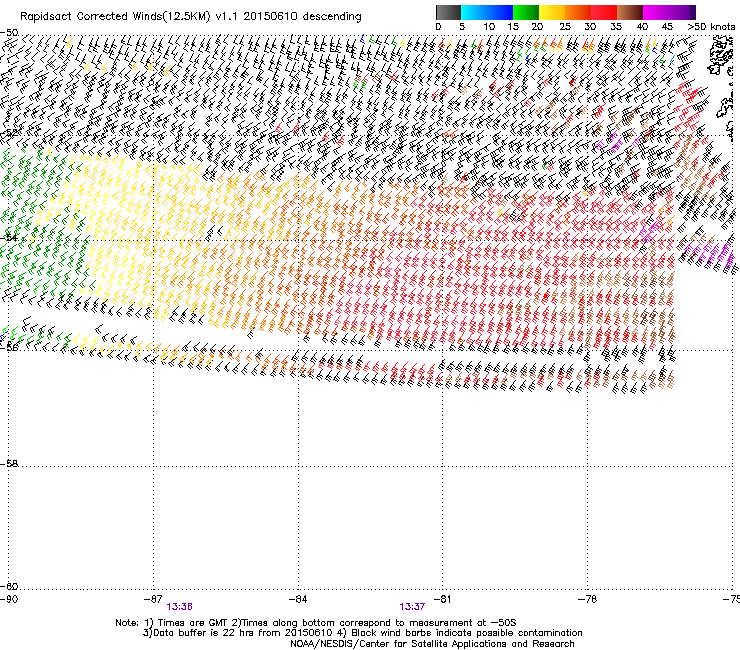
Task: Click the coastline outline at top right corner
Action: pyautogui.click(x=721, y=56)
